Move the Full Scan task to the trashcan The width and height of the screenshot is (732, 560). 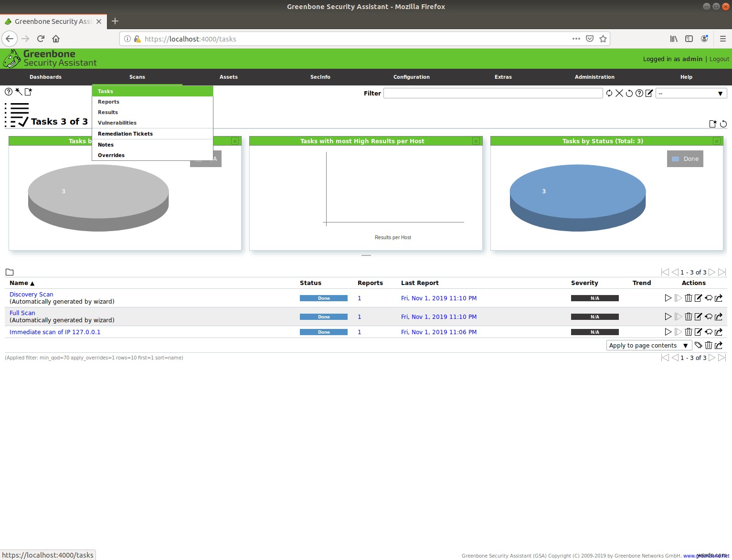click(689, 317)
